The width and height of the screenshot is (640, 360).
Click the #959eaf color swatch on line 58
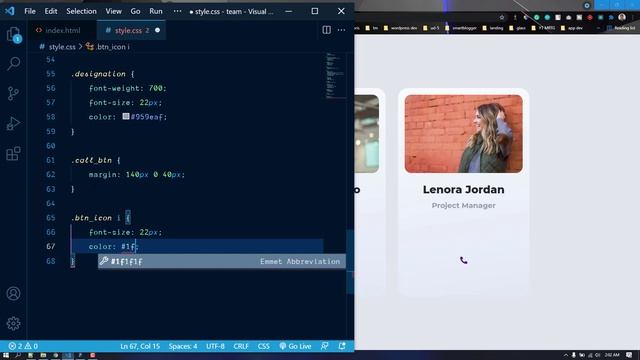pyautogui.click(x=126, y=117)
